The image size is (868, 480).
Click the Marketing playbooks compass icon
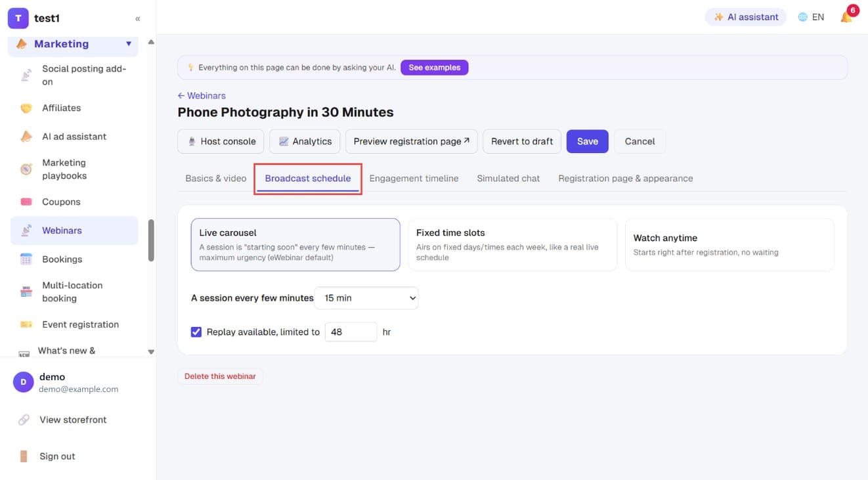(26, 169)
